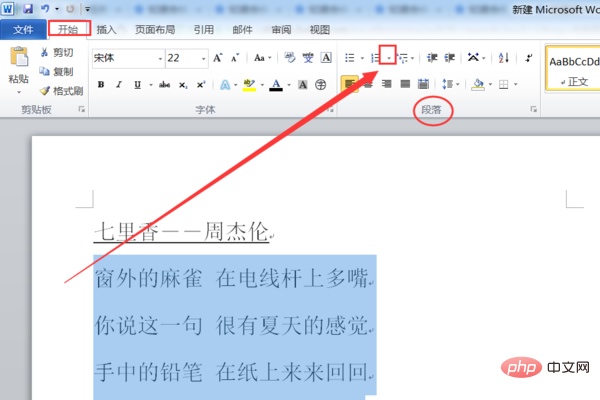Click the Cut (剪切) scissors icon
Screen dimensions: 600x400
tap(45, 53)
